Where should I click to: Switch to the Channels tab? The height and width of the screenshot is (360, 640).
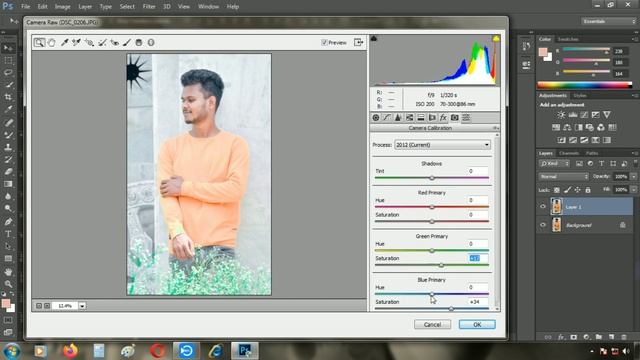pyautogui.click(x=569, y=153)
